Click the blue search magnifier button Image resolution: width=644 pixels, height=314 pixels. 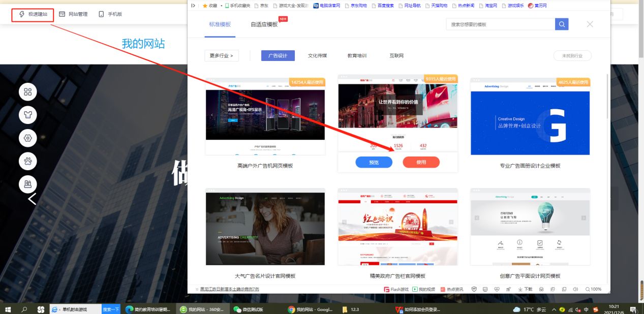[x=562, y=24]
